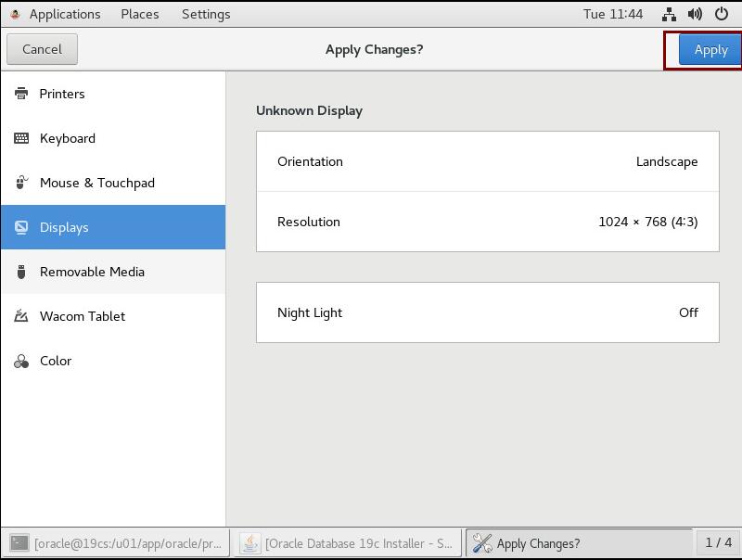Click the Mouse & Touchpad icon
Viewport: 742px width, 560px height.
click(21, 183)
